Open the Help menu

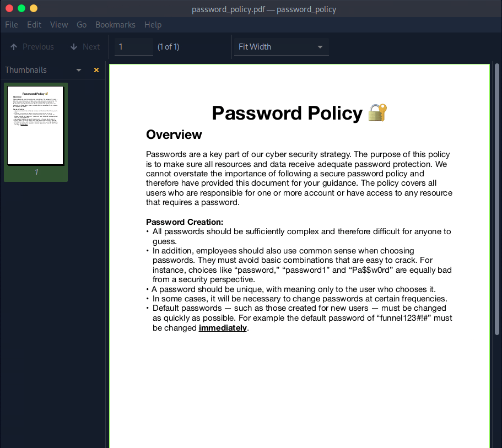pos(153,25)
